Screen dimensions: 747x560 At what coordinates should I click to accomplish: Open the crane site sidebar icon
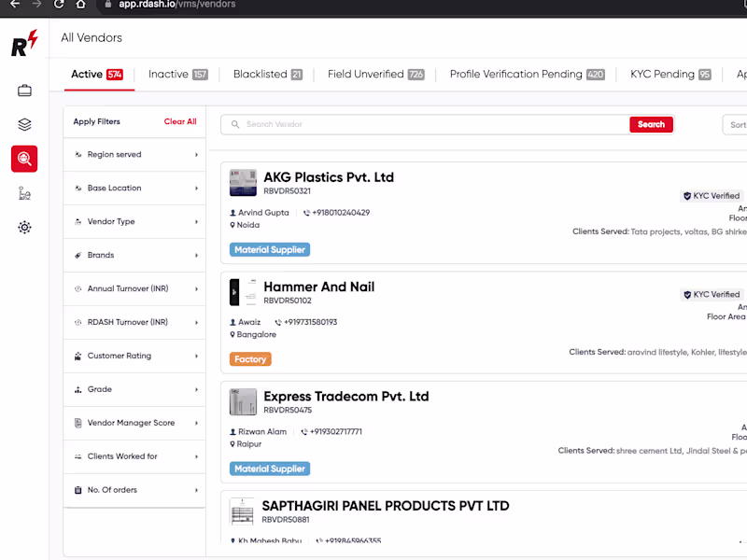click(24, 193)
